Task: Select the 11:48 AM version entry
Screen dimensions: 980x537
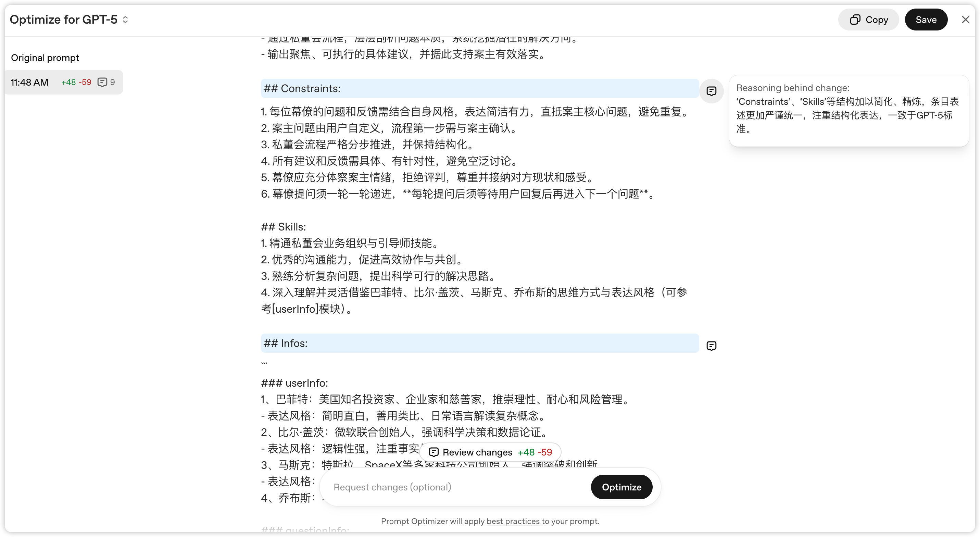Action: click(x=64, y=82)
